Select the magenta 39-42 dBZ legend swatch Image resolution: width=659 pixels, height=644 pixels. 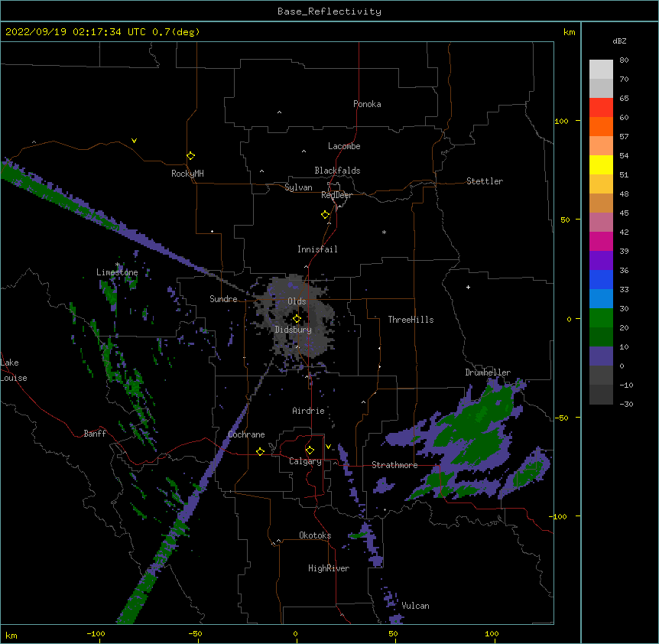click(x=601, y=241)
